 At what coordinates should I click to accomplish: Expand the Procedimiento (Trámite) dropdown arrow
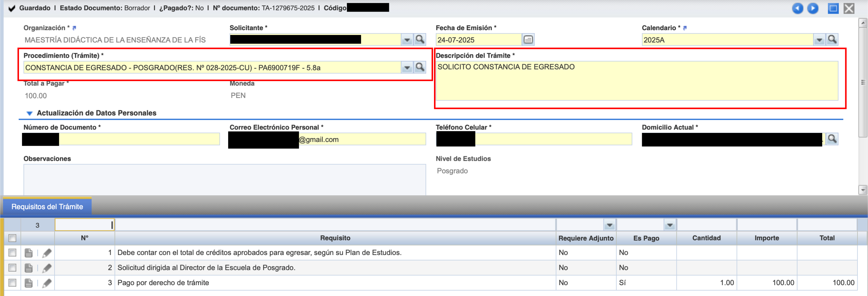[407, 68]
